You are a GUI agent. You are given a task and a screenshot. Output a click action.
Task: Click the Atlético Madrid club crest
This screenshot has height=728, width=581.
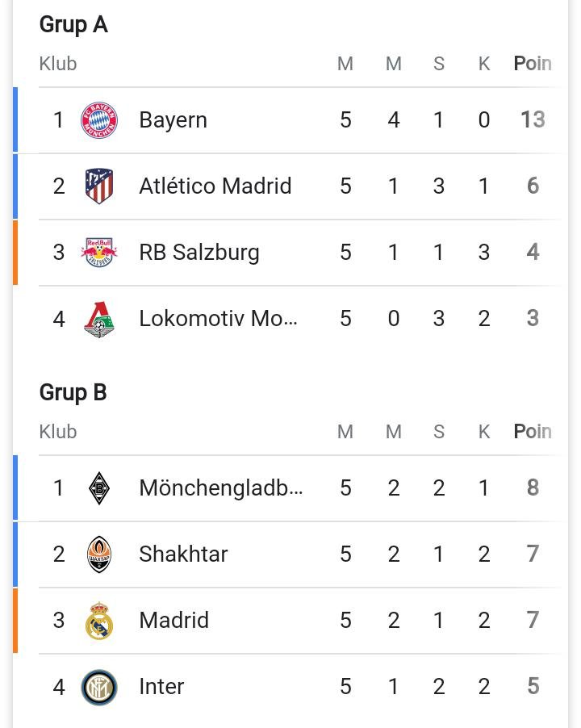[x=98, y=186]
